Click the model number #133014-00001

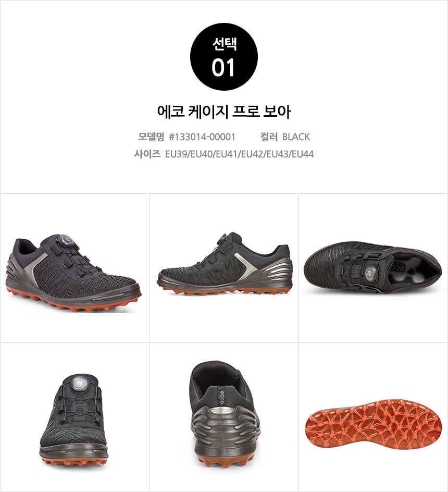coord(202,137)
